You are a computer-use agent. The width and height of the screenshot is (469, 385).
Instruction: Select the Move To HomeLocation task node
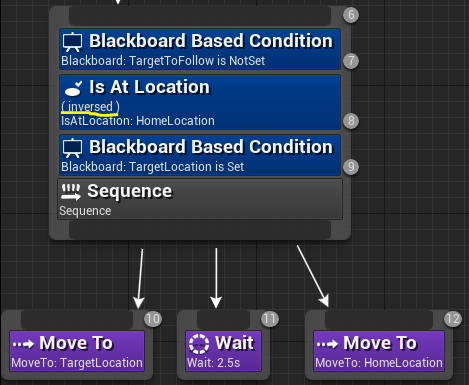click(x=379, y=351)
